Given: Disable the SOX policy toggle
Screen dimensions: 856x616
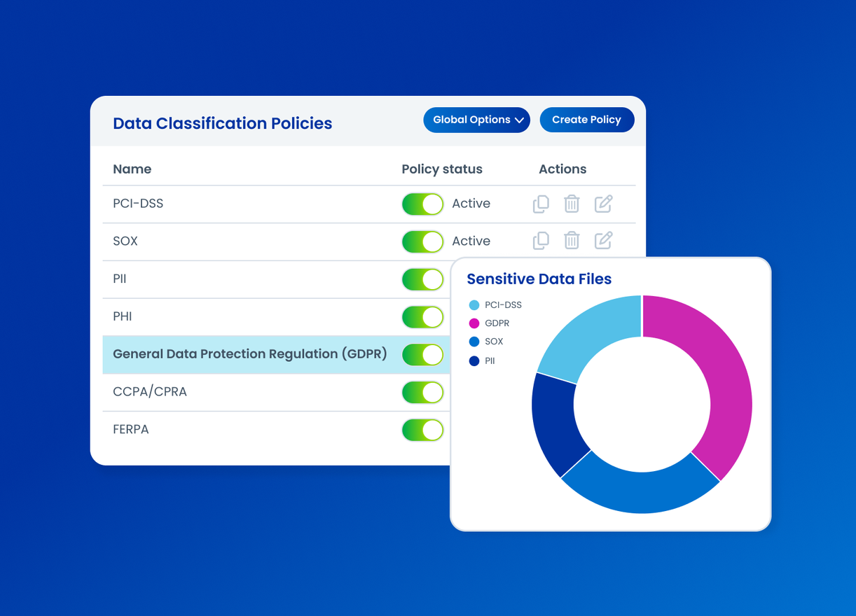Looking at the screenshot, I should pyautogui.click(x=422, y=241).
